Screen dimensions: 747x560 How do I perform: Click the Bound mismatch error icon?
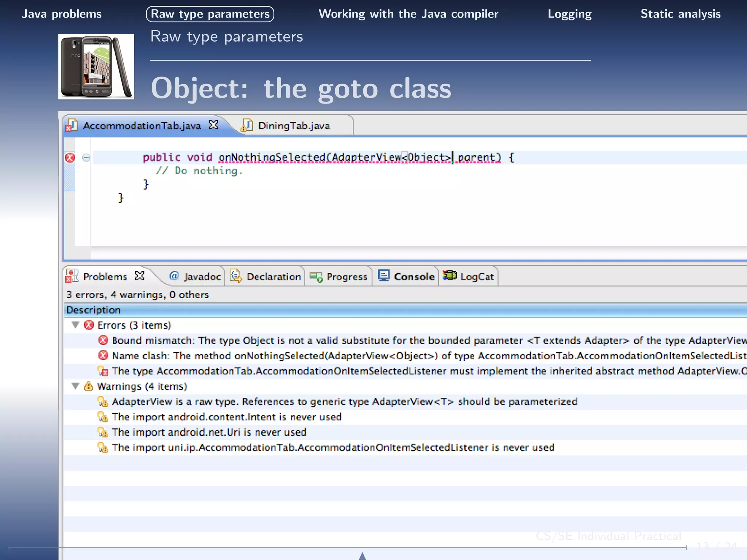pos(104,340)
